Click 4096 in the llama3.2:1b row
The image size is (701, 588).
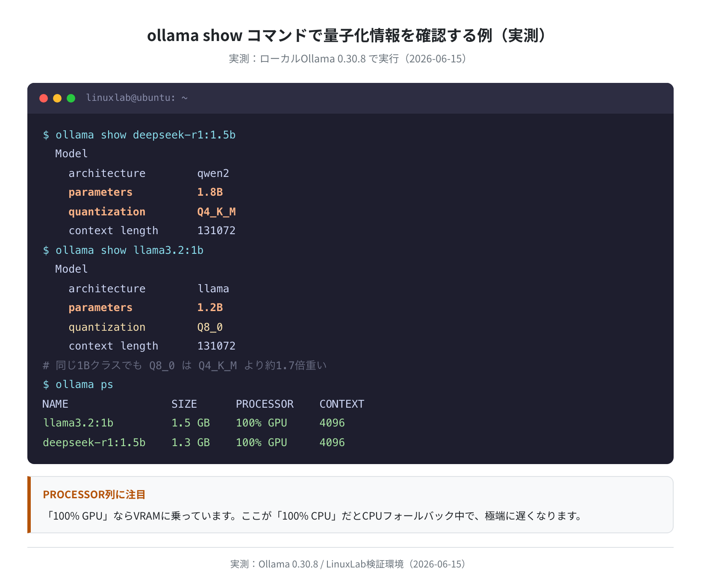coord(332,423)
